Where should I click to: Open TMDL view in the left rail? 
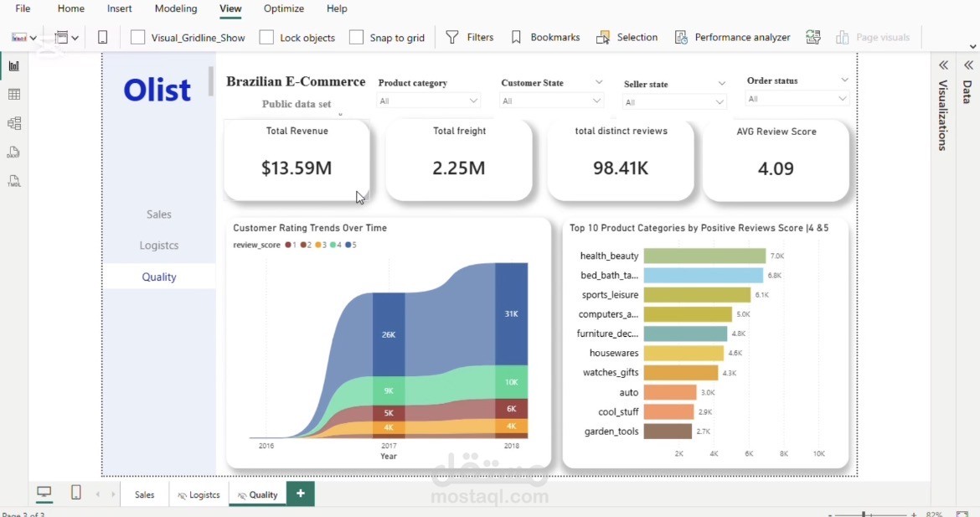[x=13, y=181]
